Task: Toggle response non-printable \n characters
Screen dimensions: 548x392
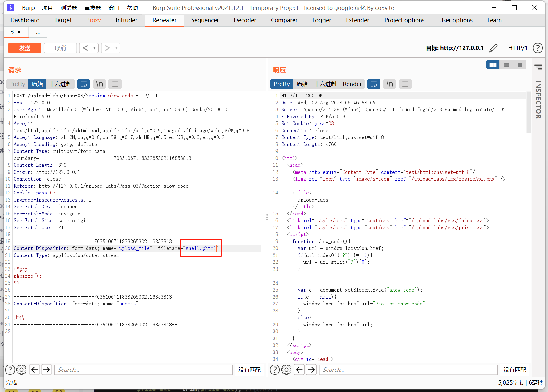Action: 389,84
